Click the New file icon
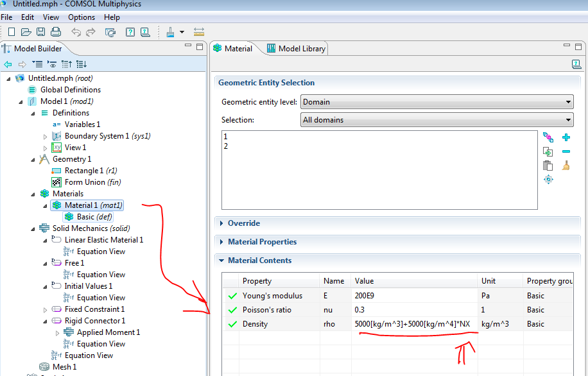 (x=12, y=32)
